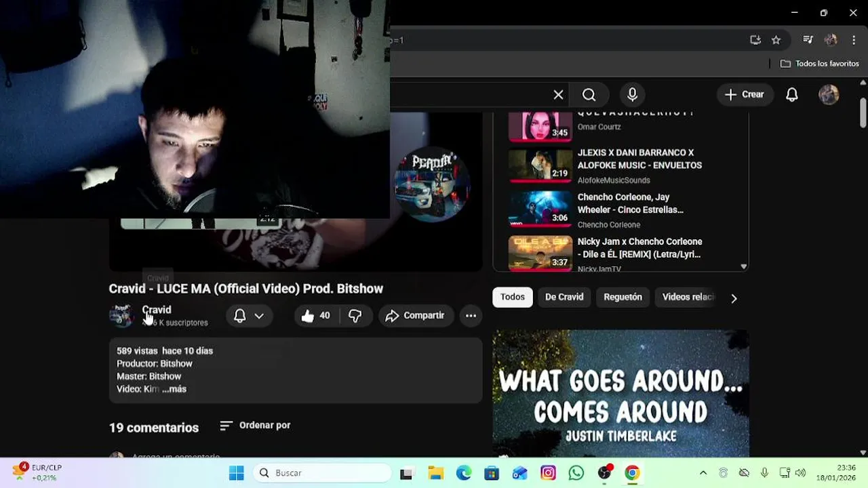
Task: Open Cravid channel name link
Action: pos(157,310)
